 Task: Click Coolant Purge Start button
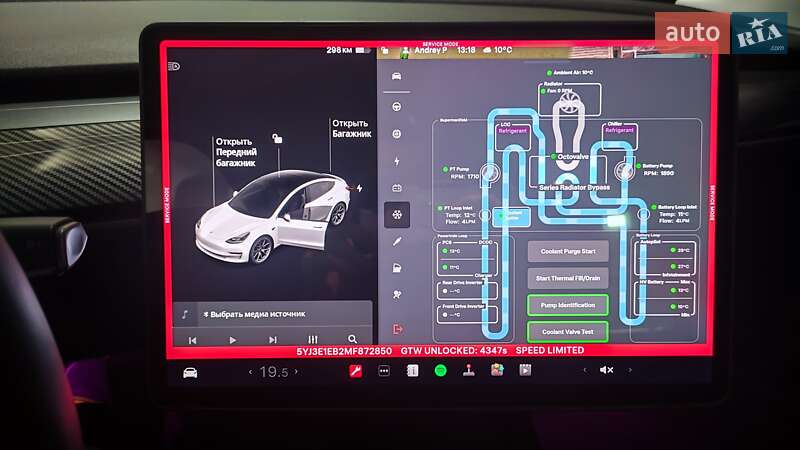point(568,252)
